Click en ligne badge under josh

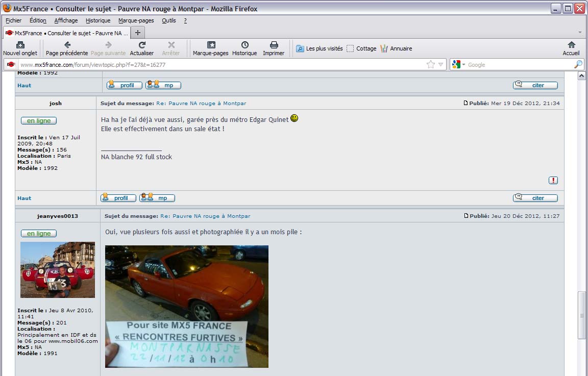39,121
